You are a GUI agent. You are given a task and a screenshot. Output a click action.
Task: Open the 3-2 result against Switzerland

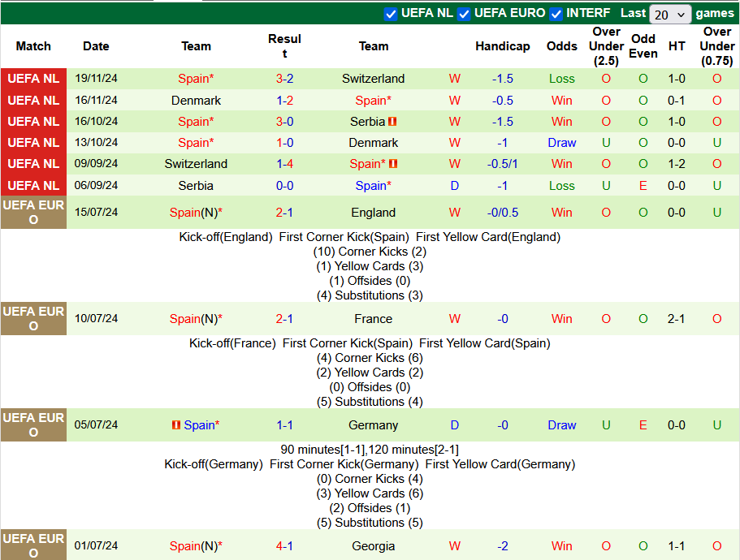pos(284,79)
